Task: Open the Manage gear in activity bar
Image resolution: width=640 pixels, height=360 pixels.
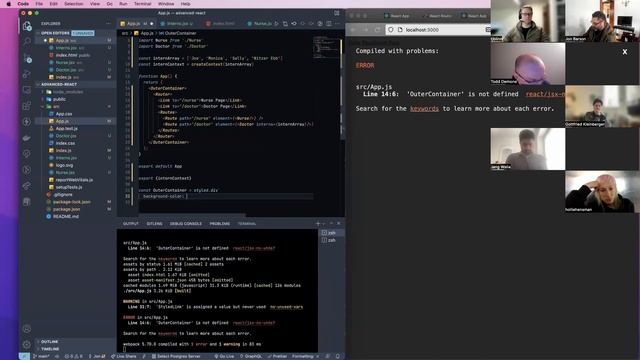Action: (27, 344)
